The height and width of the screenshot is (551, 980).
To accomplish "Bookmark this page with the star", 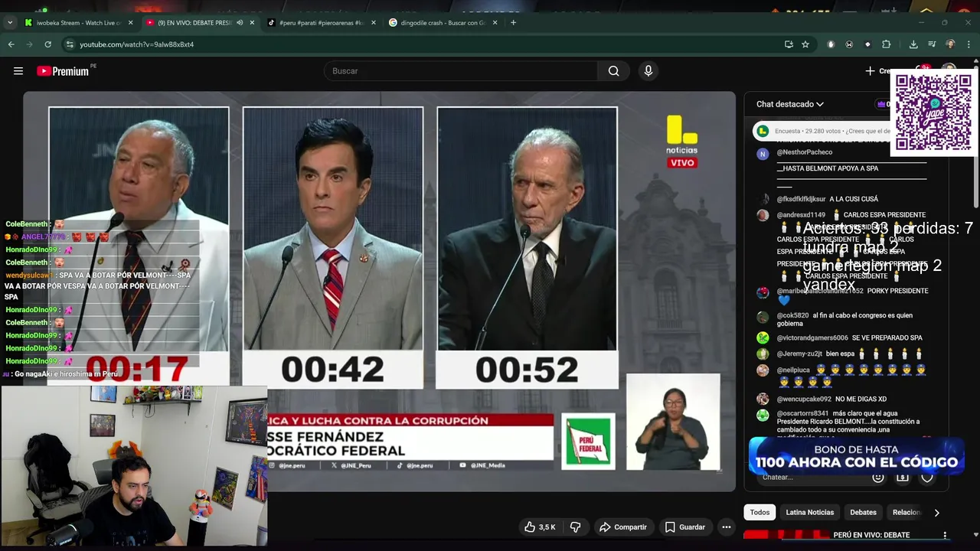I will 805,44.
